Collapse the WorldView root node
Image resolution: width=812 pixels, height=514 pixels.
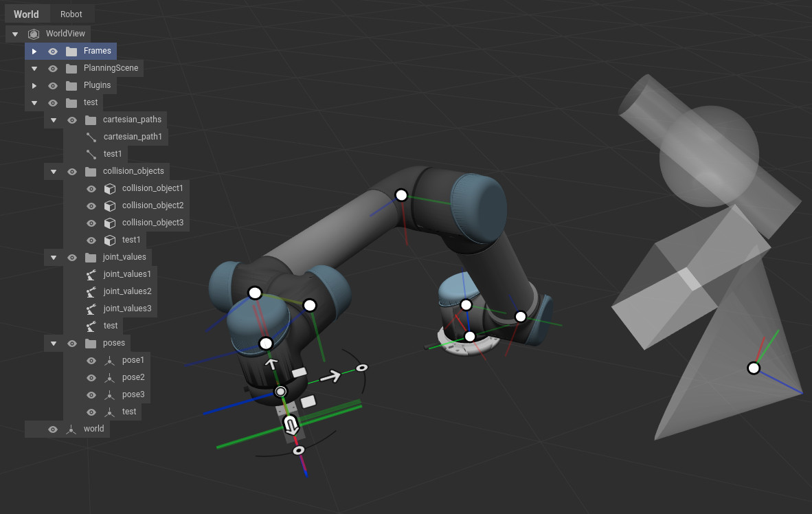[15, 34]
